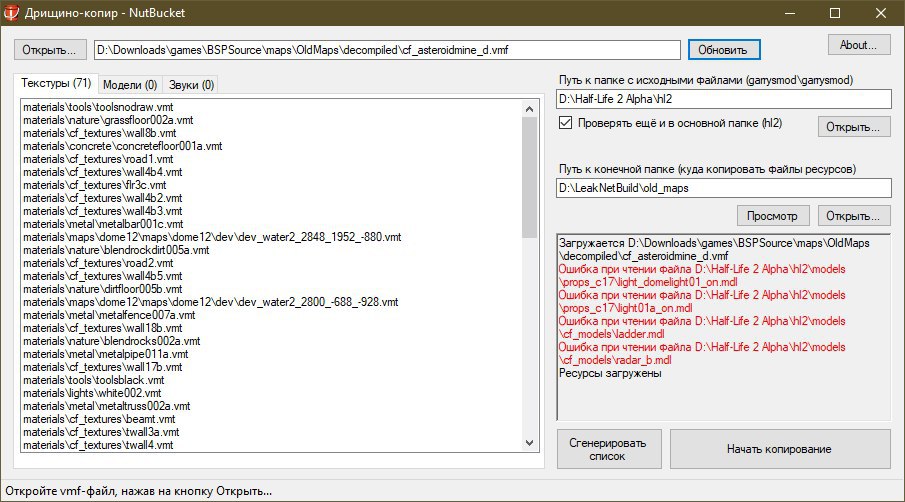The image size is (905, 502).
Task: Switch to the Звуки (0) tab
Action: [191, 85]
